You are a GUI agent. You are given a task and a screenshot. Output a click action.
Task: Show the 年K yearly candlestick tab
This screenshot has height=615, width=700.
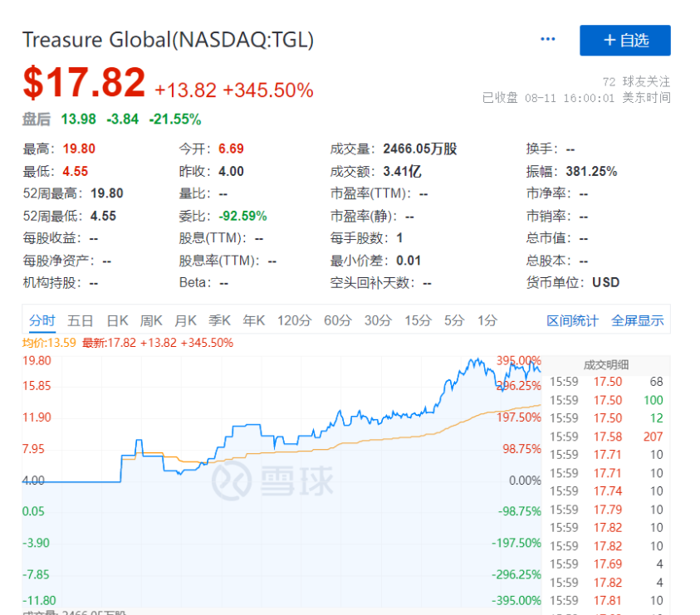[254, 320]
